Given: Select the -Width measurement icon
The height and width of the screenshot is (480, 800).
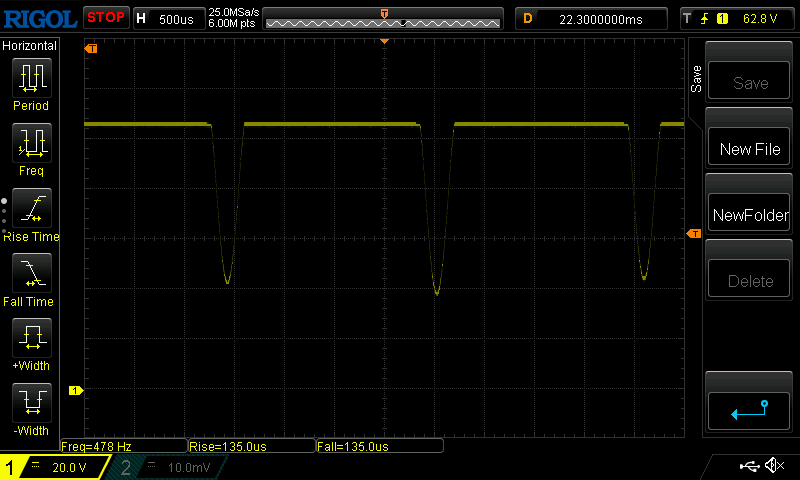Looking at the screenshot, I should pos(32,402).
